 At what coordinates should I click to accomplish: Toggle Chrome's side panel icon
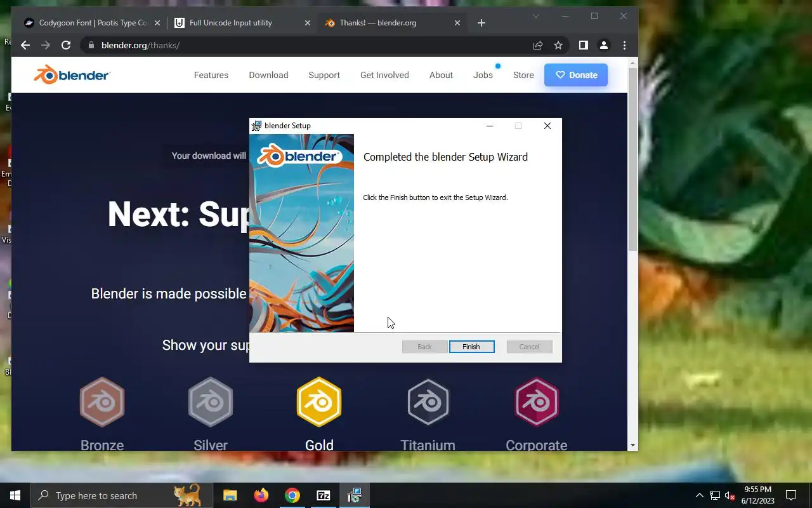[x=583, y=45]
